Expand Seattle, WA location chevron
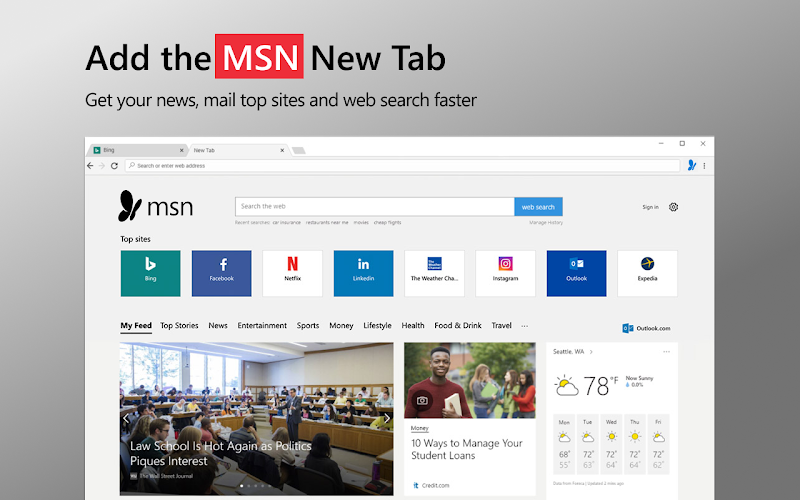The image size is (800, 500). click(591, 352)
